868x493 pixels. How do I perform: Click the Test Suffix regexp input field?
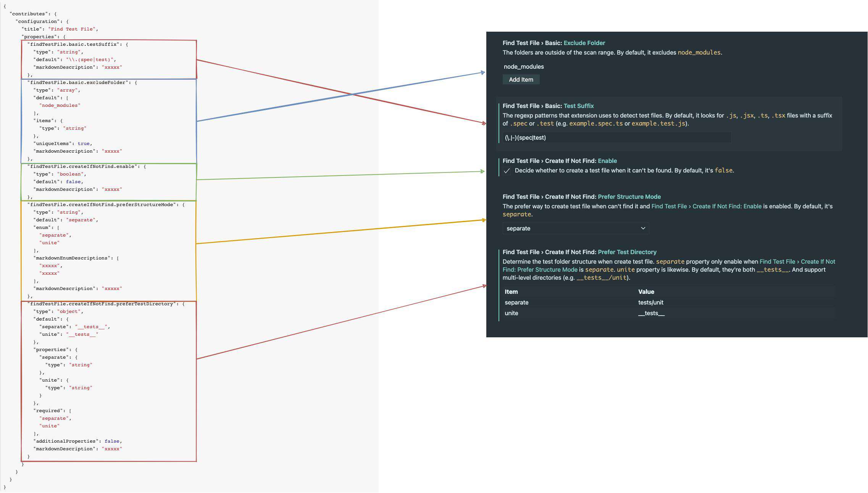coord(617,137)
